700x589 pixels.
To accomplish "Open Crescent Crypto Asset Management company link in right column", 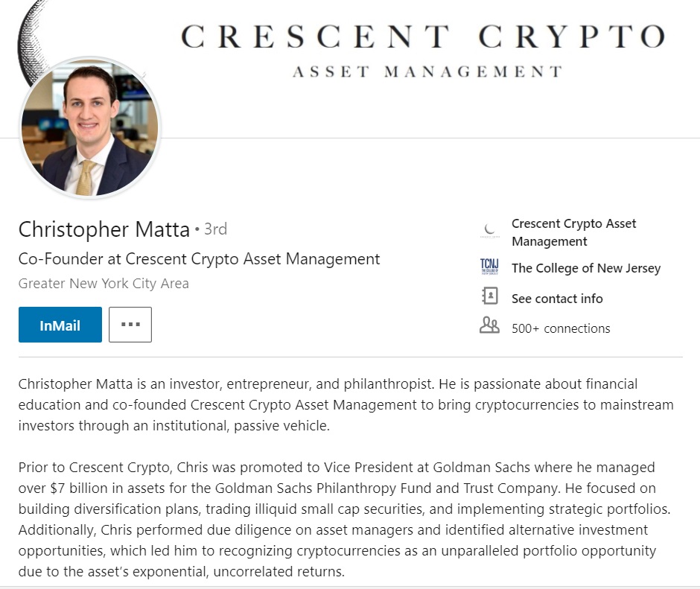I will click(x=573, y=232).
